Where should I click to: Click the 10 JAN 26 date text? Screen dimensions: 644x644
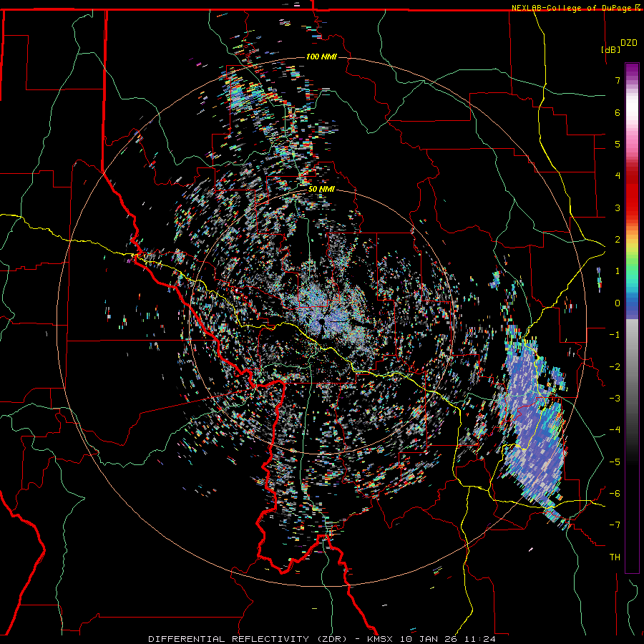pos(430,639)
